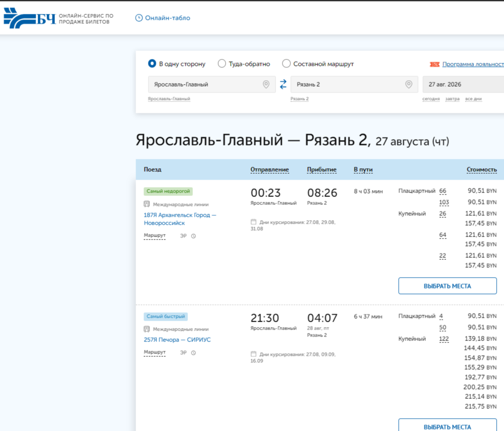
Task: Expand Маршрут for train 257Я Печора
Action: 155,352
